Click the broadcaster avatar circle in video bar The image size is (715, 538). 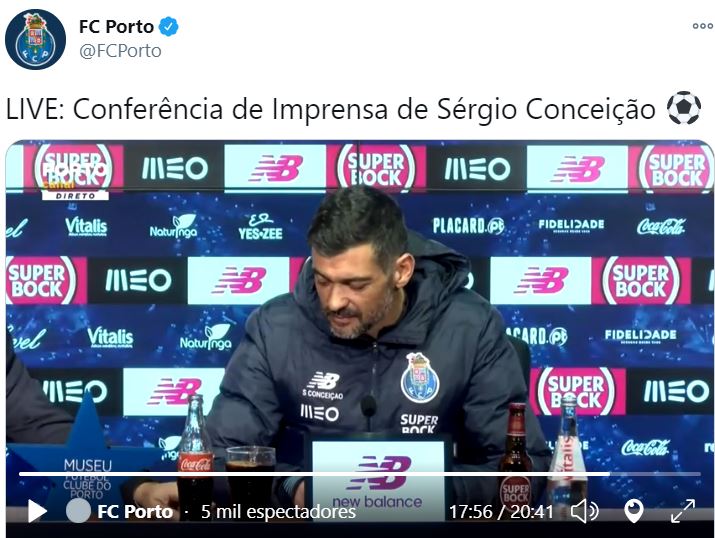(78, 511)
